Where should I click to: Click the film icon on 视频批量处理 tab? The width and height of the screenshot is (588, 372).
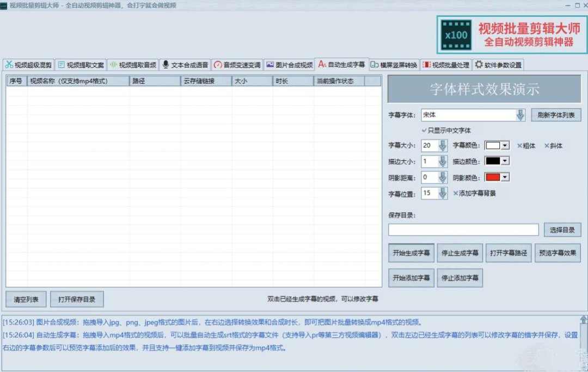click(x=427, y=65)
